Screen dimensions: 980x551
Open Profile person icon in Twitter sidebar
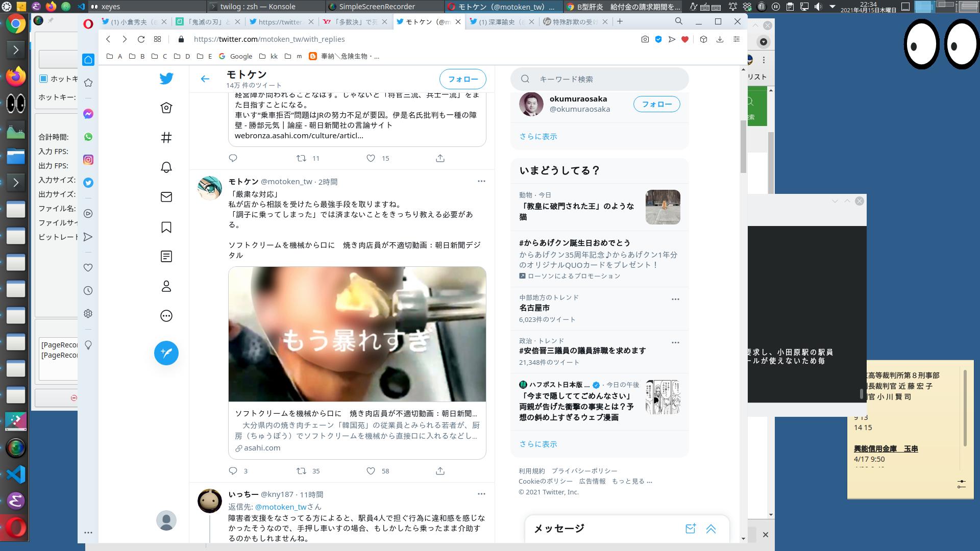166,286
